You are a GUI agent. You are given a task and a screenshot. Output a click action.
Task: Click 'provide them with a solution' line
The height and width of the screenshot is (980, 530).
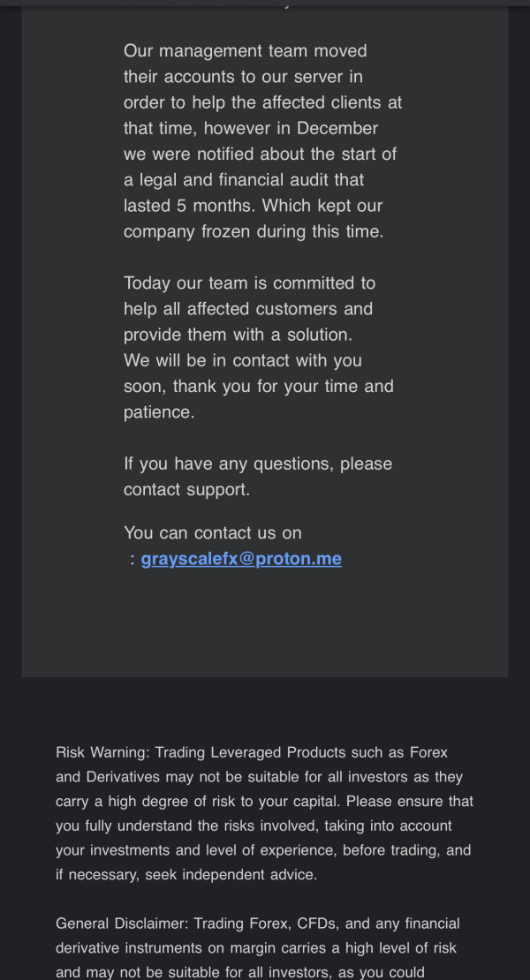(238, 335)
